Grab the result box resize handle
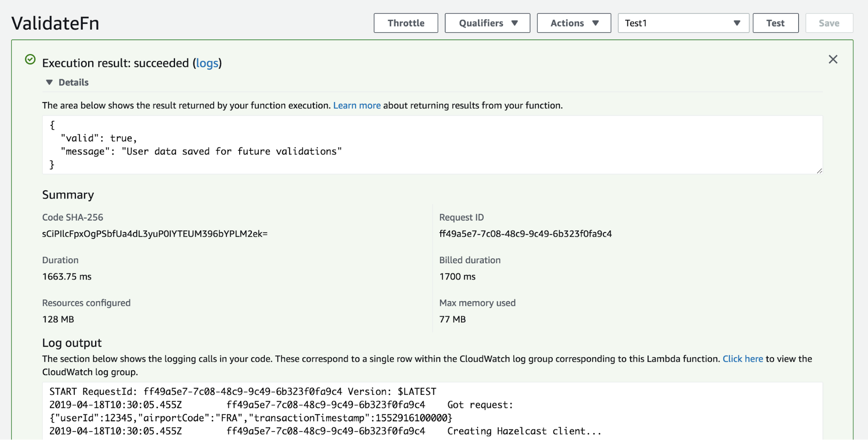Viewport: 868px width, 440px height. click(x=819, y=171)
